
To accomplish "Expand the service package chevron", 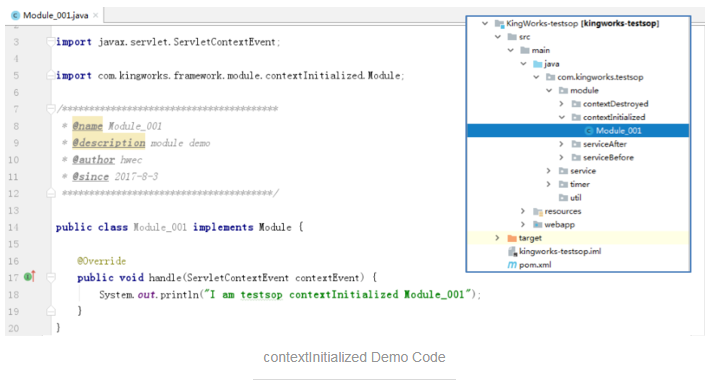I will click(x=549, y=171).
